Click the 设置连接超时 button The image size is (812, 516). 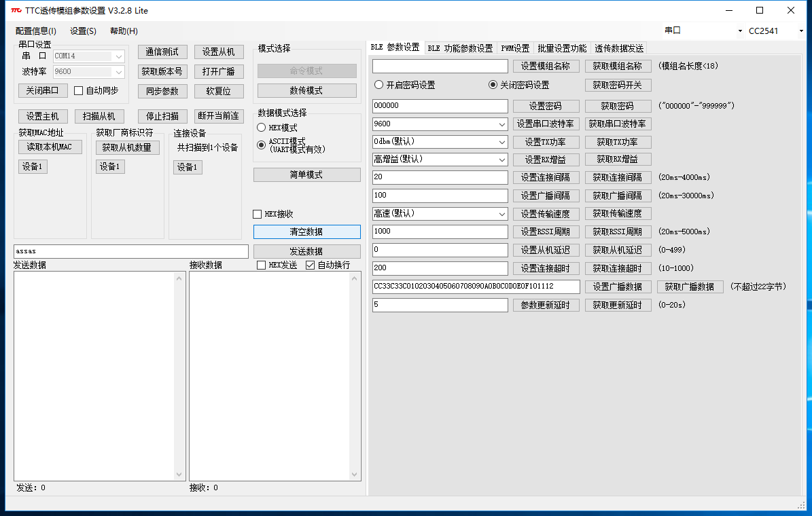coord(546,269)
